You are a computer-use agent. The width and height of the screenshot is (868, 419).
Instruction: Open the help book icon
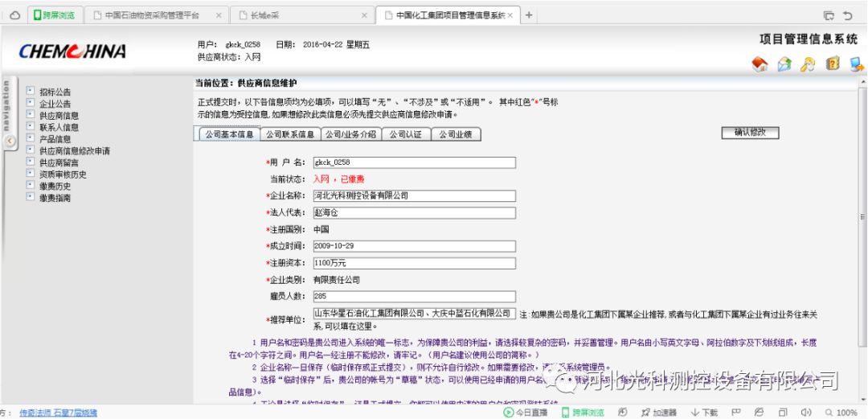click(x=833, y=64)
